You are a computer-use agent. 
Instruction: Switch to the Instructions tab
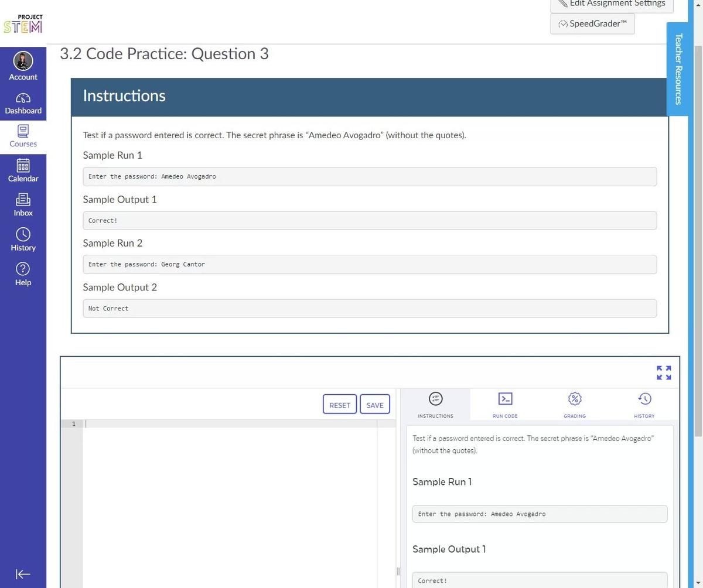click(x=435, y=404)
